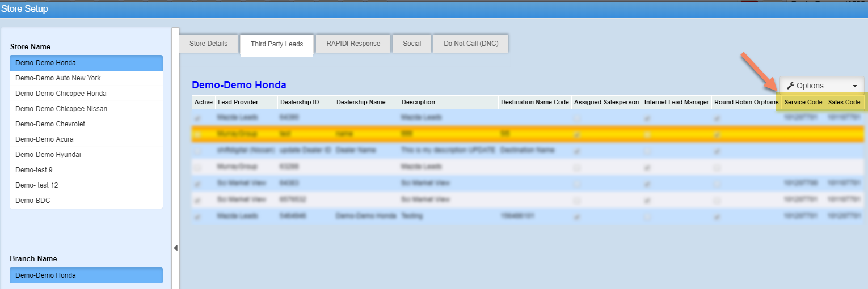Open the Options dropdown caret
This screenshot has width=868, height=289.
(854, 86)
